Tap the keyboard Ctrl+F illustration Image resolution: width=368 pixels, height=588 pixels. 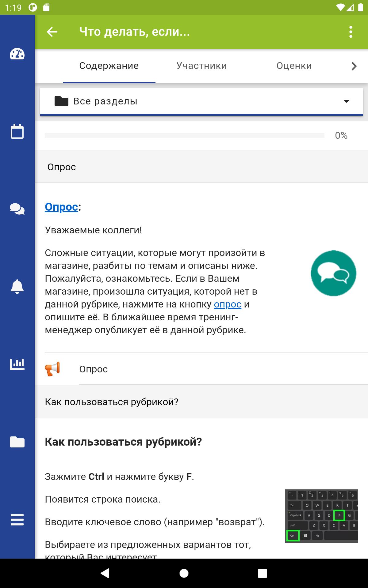[x=321, y=516]
